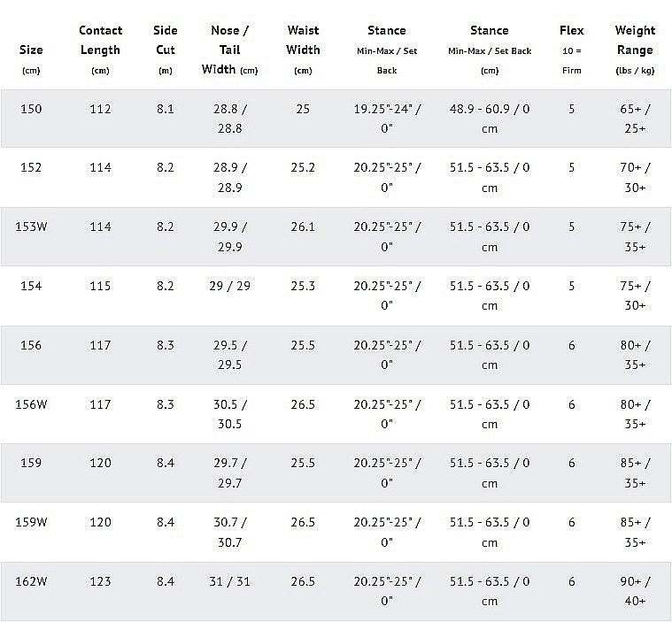
Task: Select the 153W size cell
Action: tap(31, 227)
